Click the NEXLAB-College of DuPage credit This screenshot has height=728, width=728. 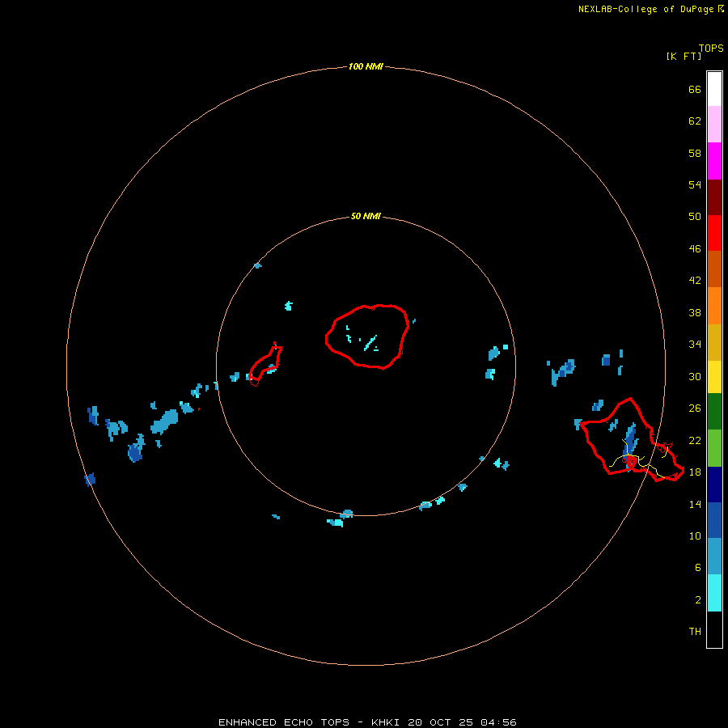(651, 9)
